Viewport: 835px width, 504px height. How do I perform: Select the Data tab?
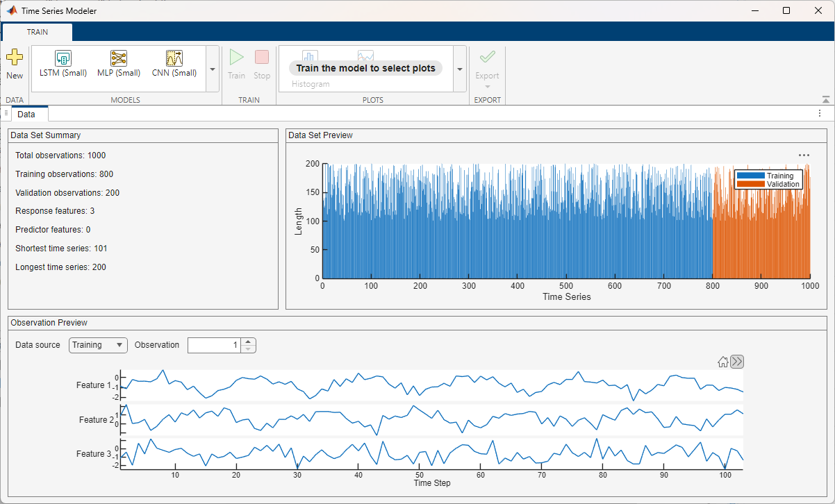pyautogui.click(x=29, y=113)
